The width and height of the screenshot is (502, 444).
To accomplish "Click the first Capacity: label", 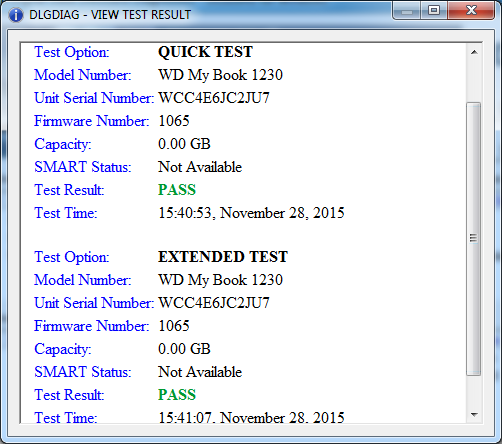I will [63, 145].
